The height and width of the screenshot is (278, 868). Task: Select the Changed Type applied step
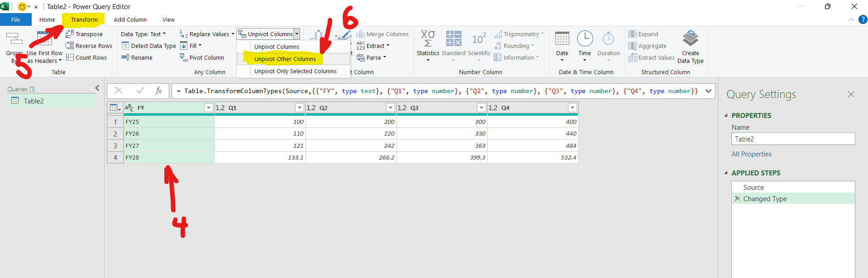tap(793, 198)
